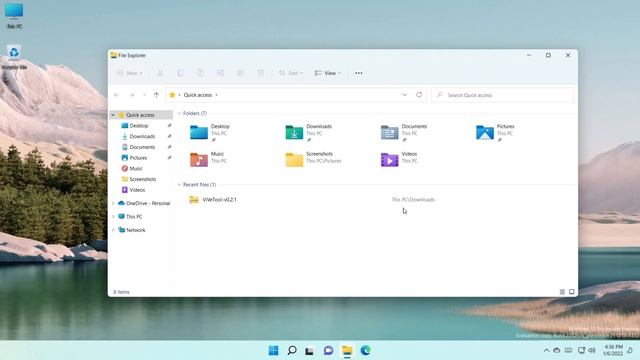Expand the Network tree node
Image resolution: width=640 pixels, height=360 pixels.
click(113, 230)
